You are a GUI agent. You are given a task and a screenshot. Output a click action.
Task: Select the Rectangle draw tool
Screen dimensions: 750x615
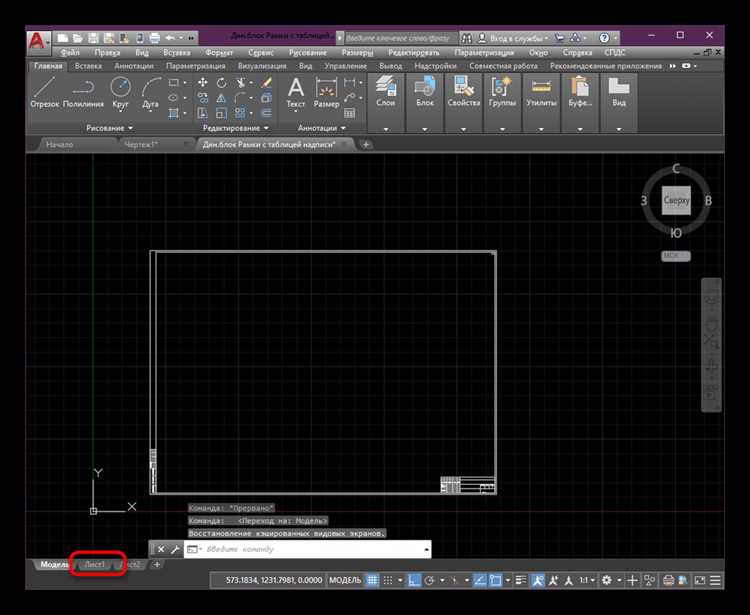pos(174,83)
